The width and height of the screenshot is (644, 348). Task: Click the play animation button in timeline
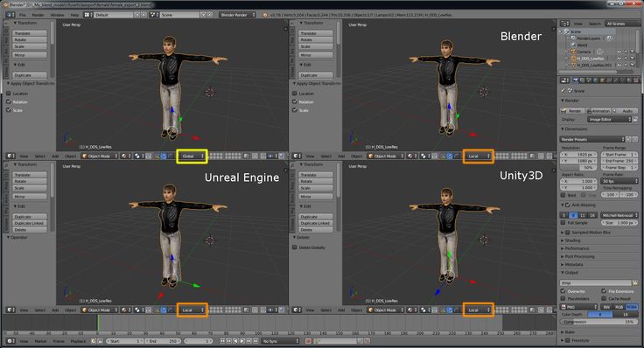(242, 341)
